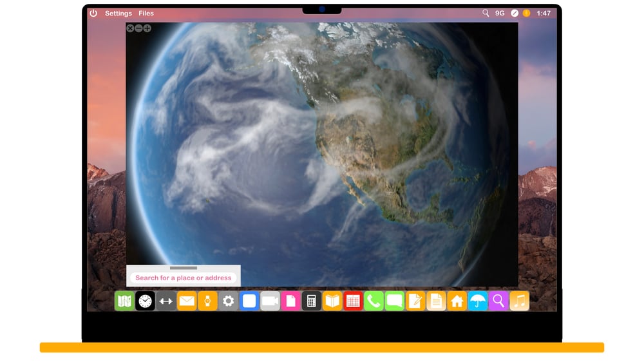Open the blue umbrella weather app in dock
Image resolution: width=644 pixels, height=362 pixels.
tap(478, 301)
